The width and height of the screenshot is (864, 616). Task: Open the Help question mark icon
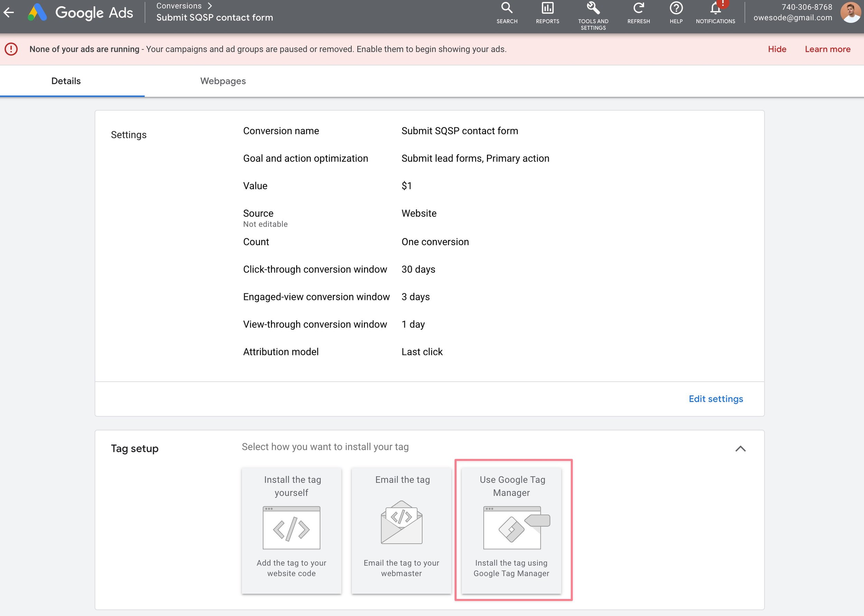pos(676,8)
